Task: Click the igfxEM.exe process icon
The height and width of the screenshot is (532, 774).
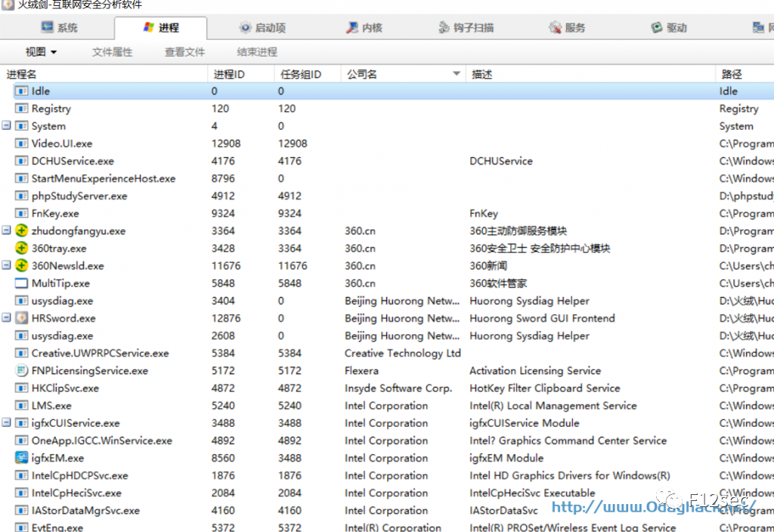Action: coord(21,458)
